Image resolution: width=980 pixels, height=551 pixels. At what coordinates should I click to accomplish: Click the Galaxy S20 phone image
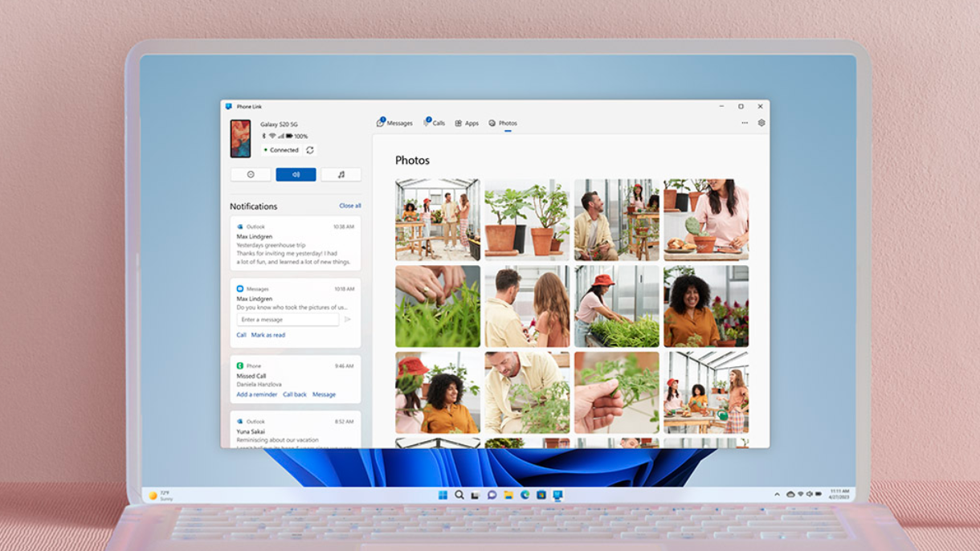(240, 139)
